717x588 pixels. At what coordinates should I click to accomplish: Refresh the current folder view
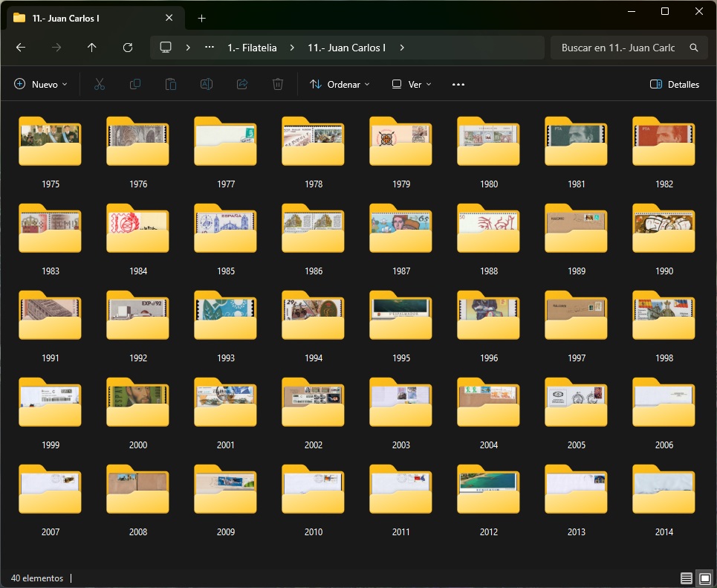[x=128, y=48]
